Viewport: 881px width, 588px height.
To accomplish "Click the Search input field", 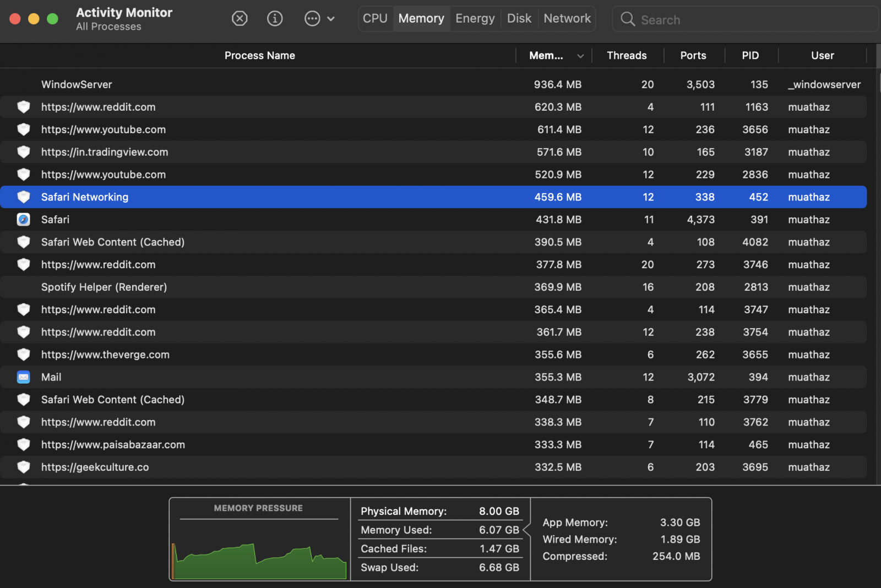I will 745,19.
